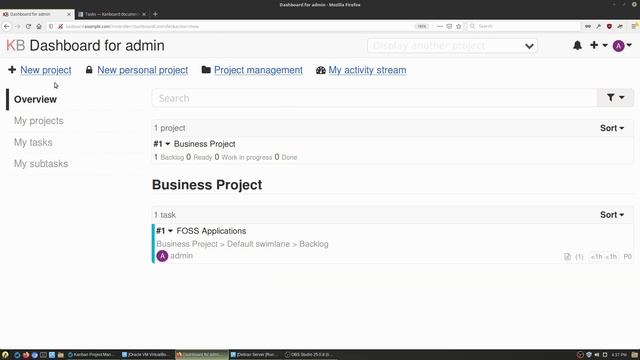Open the system start menu in taskbar

[x=5, y=355]
